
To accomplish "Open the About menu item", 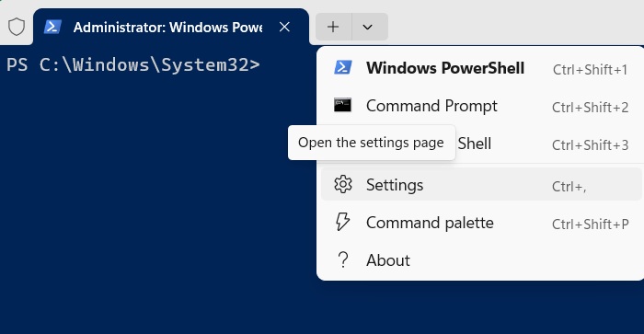I will 481,260.
